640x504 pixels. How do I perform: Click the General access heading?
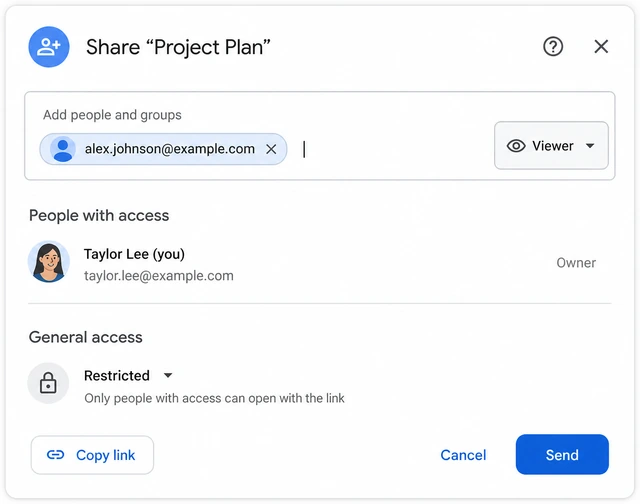click(85, 337)
